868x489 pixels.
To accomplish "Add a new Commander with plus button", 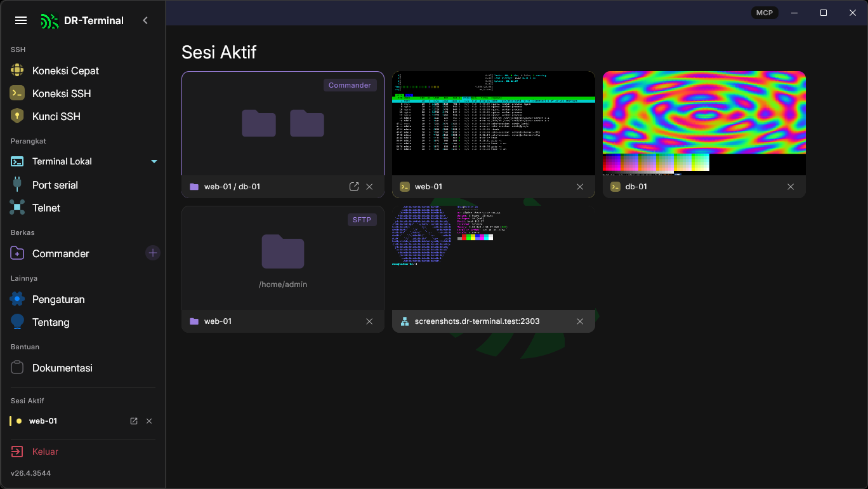I will 153,253.
